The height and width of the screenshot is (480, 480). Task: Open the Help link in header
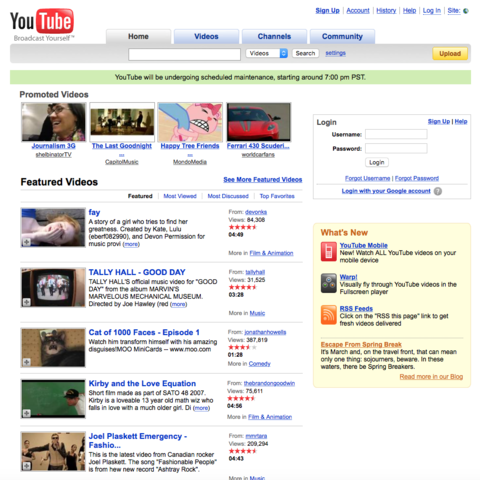pyautogui.click(x=409, y=11)
